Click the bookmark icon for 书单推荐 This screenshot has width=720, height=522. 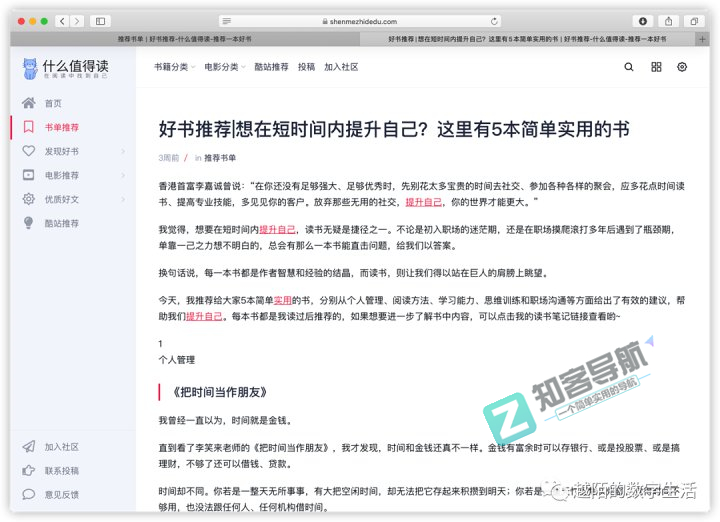[x=28, y=127]
